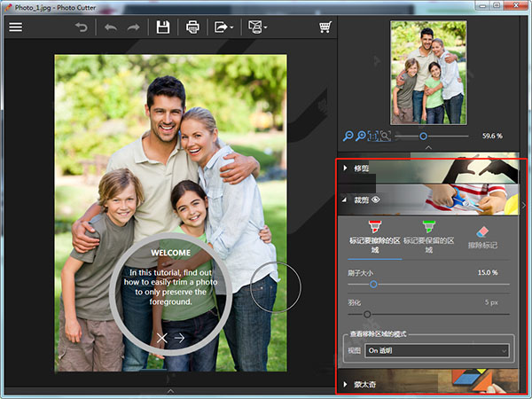Go to next tutorial step arrow
Screen dimensions: 532x399
click(x=179, y=338)
